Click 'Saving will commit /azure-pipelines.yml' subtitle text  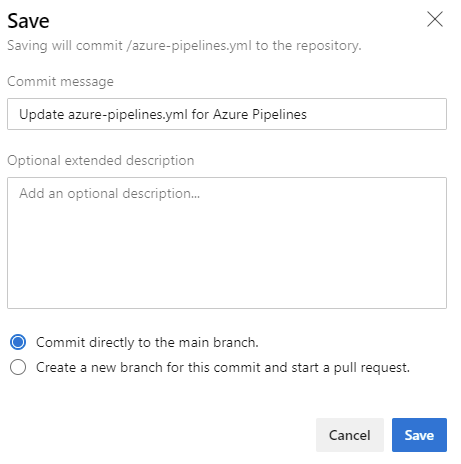pos(184,46)
